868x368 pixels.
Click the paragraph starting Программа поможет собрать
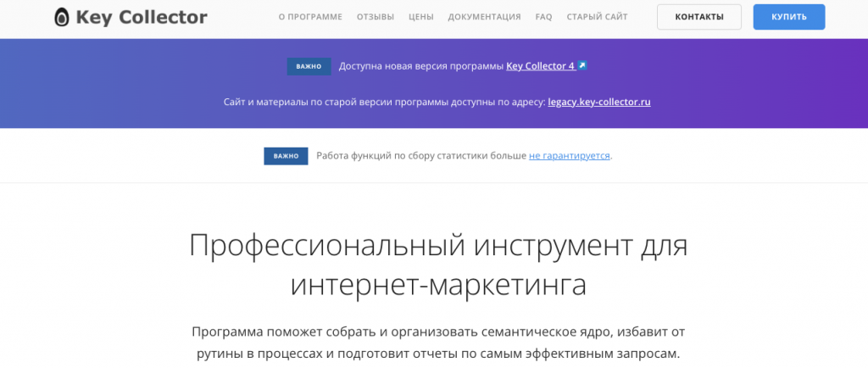click(436, 342)
